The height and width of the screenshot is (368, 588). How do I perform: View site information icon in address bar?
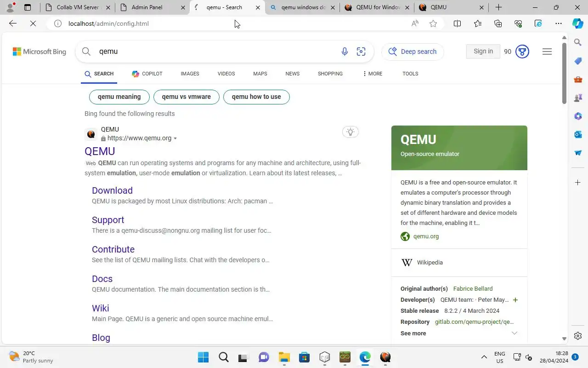(58, 23)
